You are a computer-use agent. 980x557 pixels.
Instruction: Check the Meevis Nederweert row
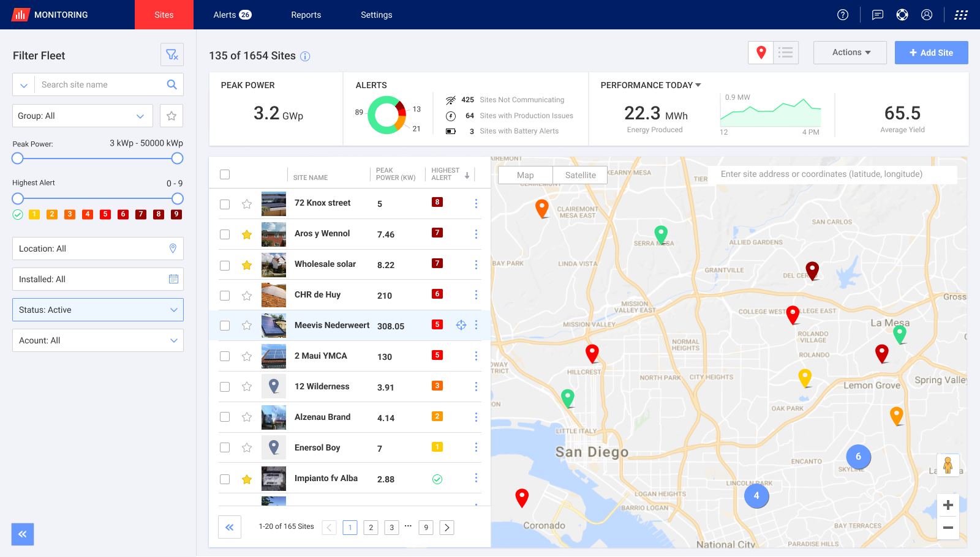tap(225, 326)
